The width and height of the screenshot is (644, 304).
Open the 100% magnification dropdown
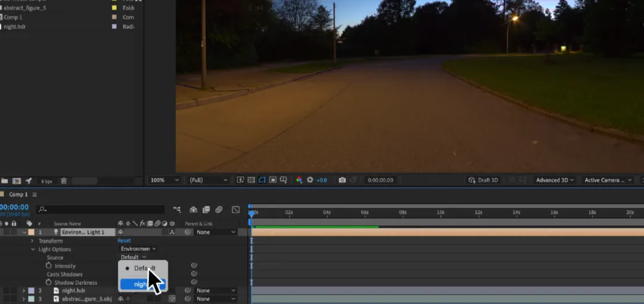pyautogui.click(x=165, y=180)
